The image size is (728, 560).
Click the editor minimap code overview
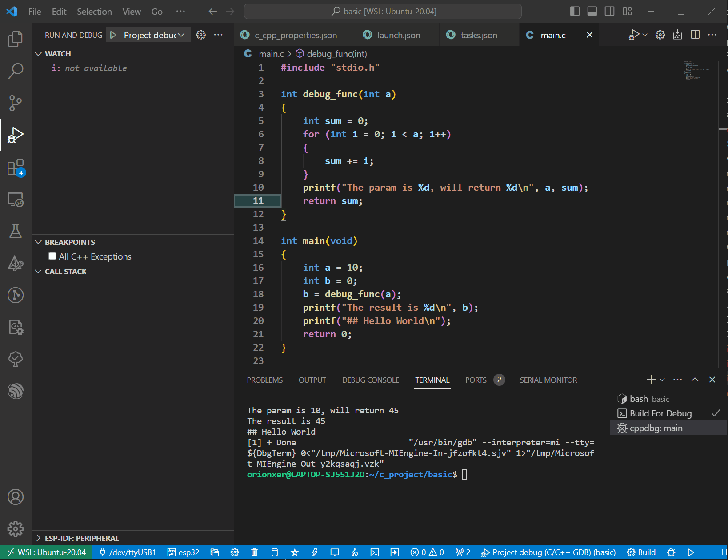pyautogui.click(x=696, y=70)
